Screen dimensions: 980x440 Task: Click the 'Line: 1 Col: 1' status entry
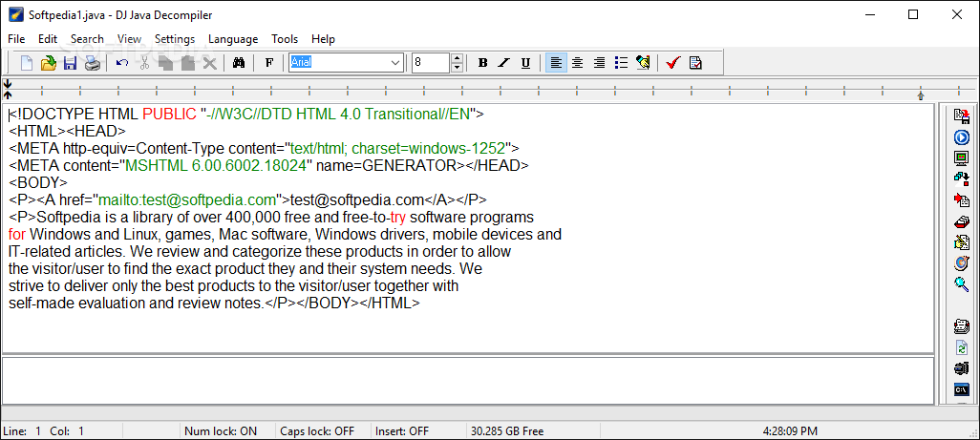pos(44,430)
